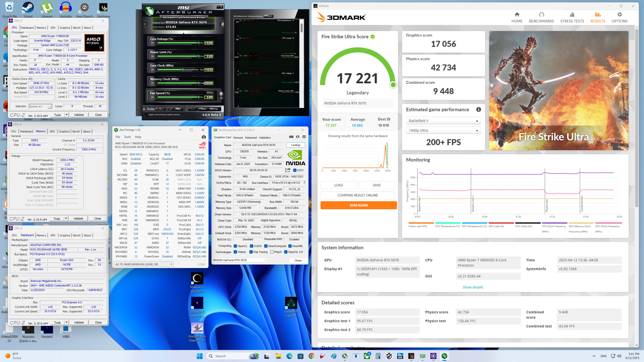Open 1440p Ultra resolution dropdown
The image size is (644, 362).
(443, 130)
